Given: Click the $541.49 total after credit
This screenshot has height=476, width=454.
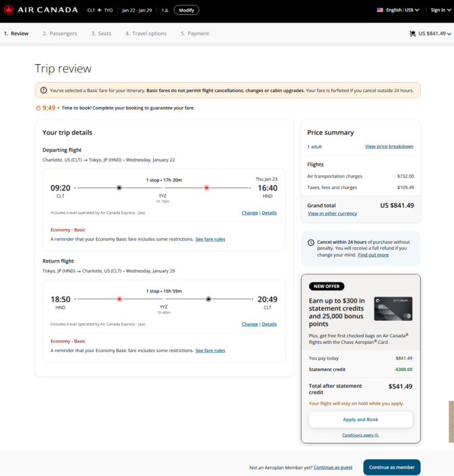Looking at the screenshot, I should point(400,387).
